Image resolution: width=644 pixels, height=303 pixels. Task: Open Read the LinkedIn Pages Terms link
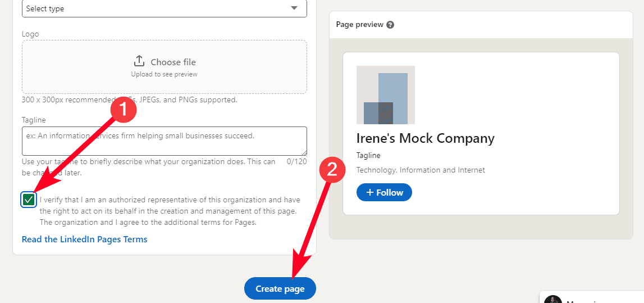click(x=84, y=239)
